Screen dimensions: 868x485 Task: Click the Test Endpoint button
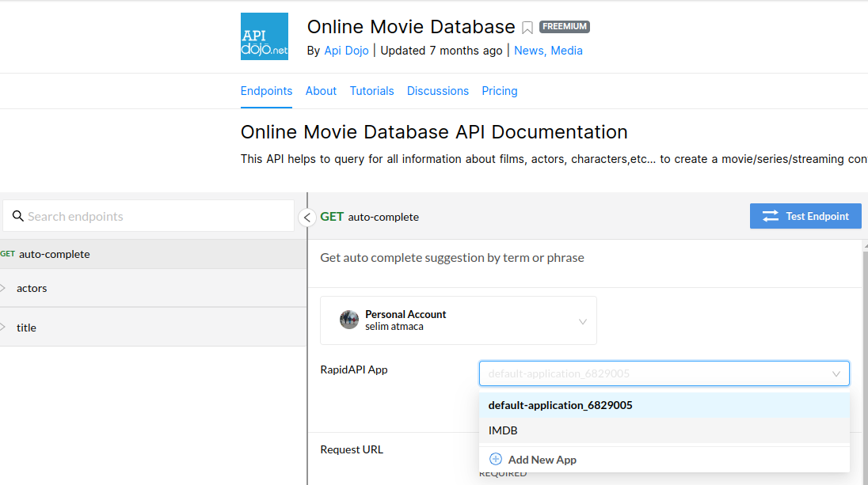coord(805,216)
